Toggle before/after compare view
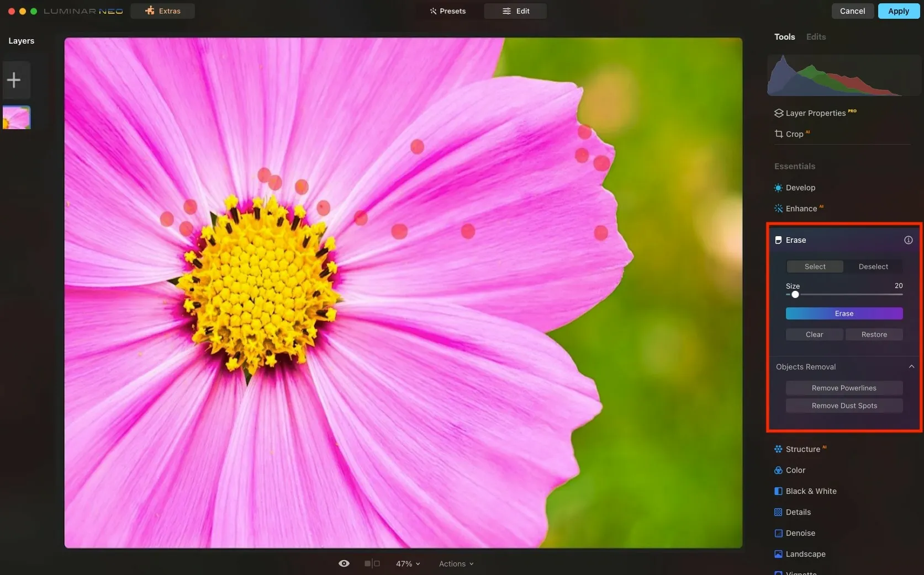The width and height of the screenshot is (924, 575). [372, 563]
